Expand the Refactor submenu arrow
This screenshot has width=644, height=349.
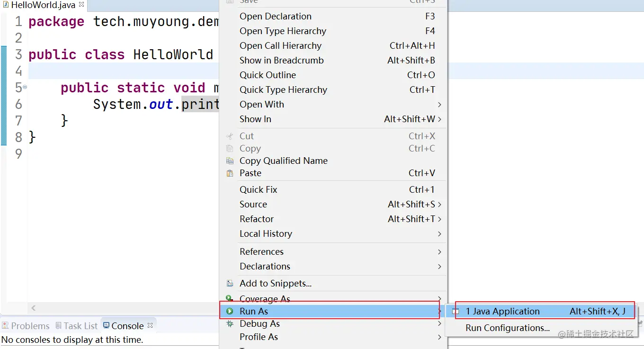click(x=439, y=219)
